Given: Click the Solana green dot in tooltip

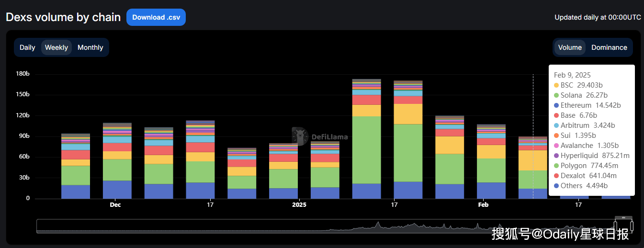Looking at the screenshot, I should point(556,95).
